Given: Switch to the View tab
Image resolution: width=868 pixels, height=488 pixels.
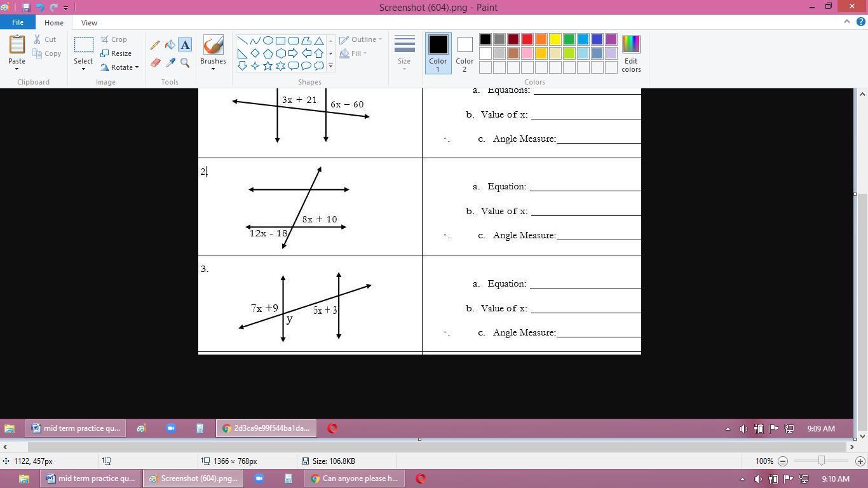Looking at the screenshot, I should pyautogui.click(x=89, y=23).
